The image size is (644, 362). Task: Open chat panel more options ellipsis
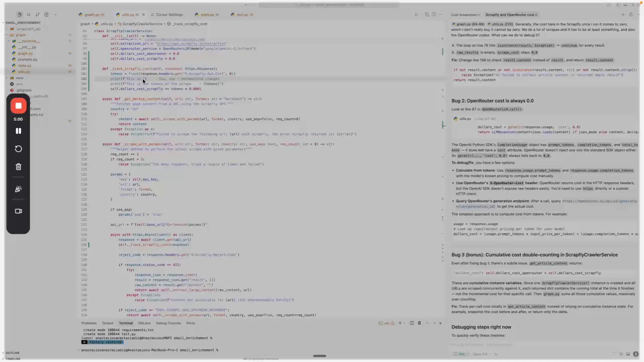point(638,15)
